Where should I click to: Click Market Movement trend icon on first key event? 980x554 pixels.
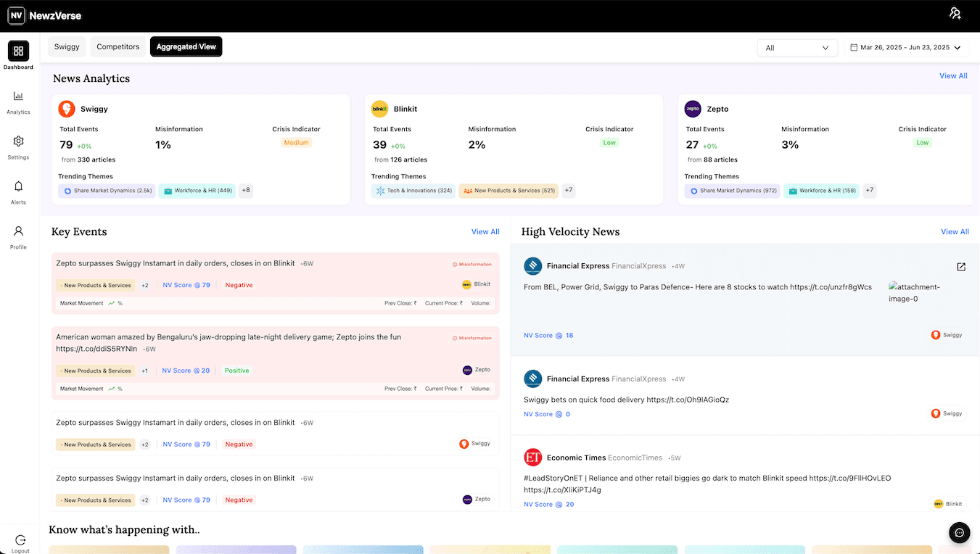(x=112, y=303)
